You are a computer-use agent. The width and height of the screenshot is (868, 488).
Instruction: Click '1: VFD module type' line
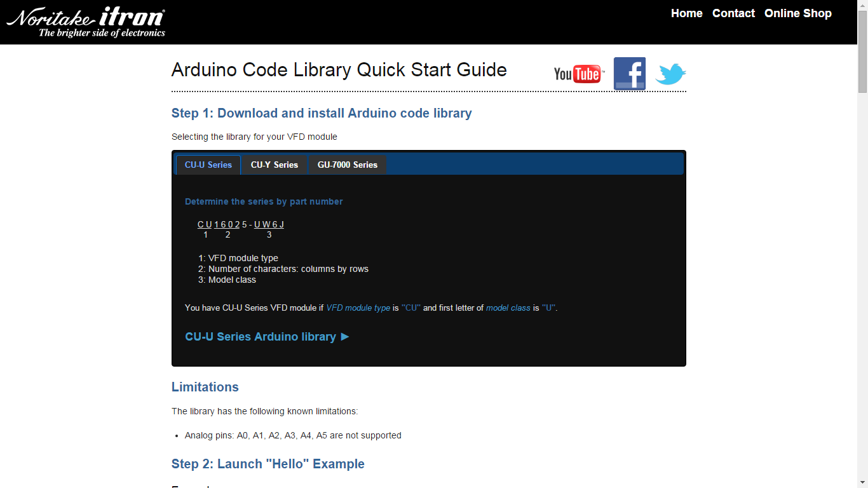(238, 258)
